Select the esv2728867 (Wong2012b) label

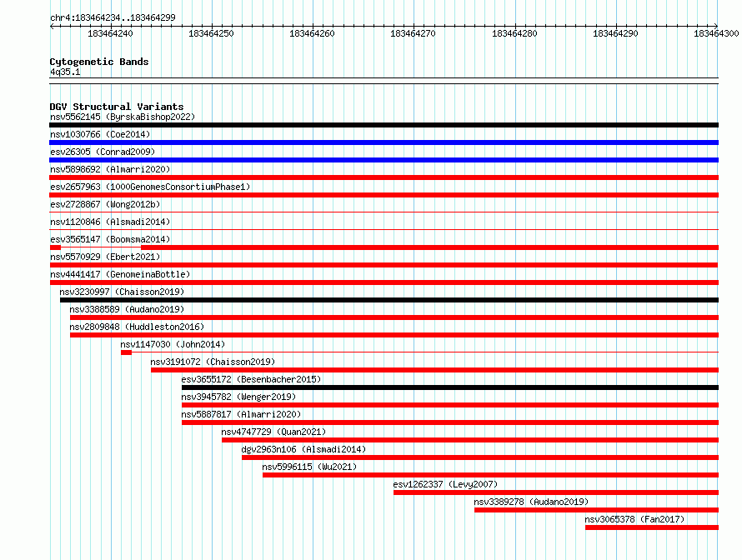click(x=105, y=204)
